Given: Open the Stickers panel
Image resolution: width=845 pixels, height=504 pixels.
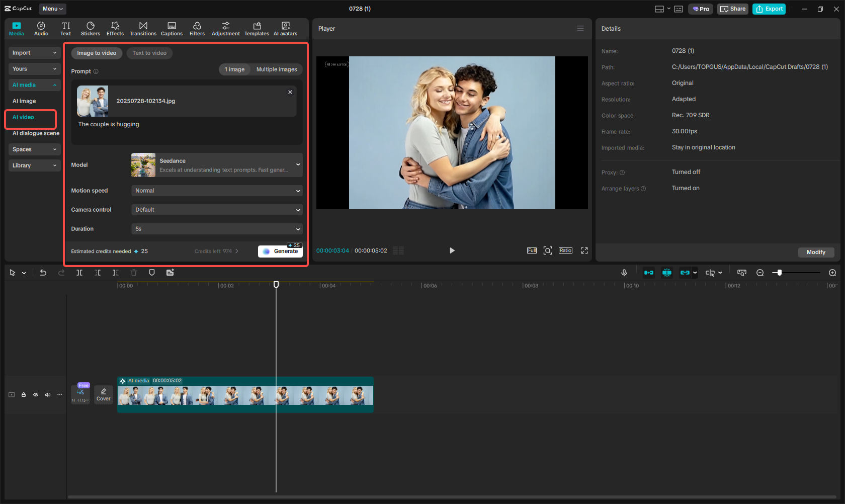Looking at the screenshot, I should click(x=91, y=28).
